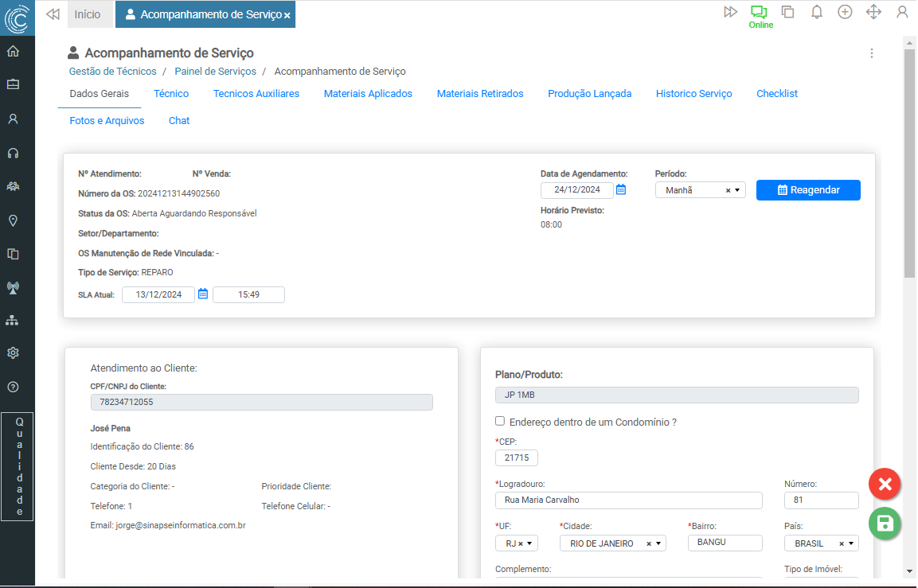Expand the Período dropdown showing Manhã

click(737, 190)
